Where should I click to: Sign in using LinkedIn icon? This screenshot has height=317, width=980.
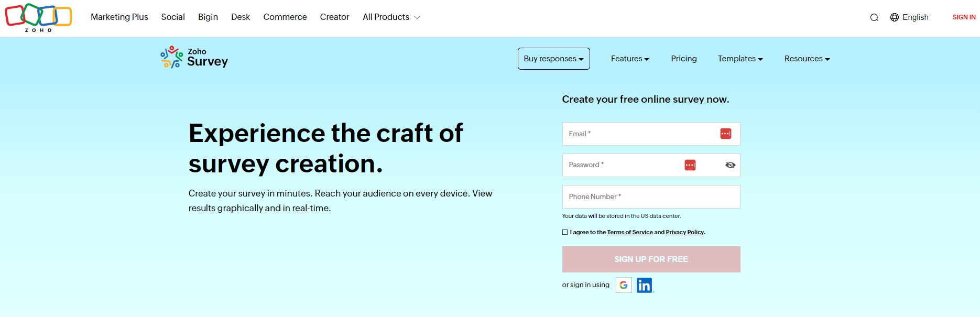[x=645, y=285]
